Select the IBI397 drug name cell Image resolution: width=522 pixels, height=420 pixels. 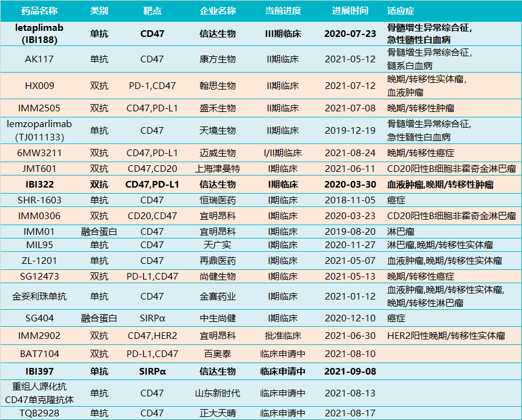point(39,371)
